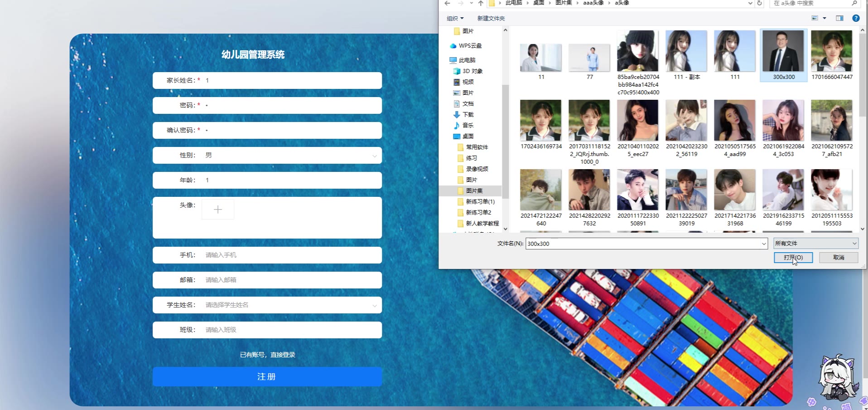The image size is (868, 410).
Task: Open the 组织 menu
Action: pyautogui.click(x=455, y=19)
